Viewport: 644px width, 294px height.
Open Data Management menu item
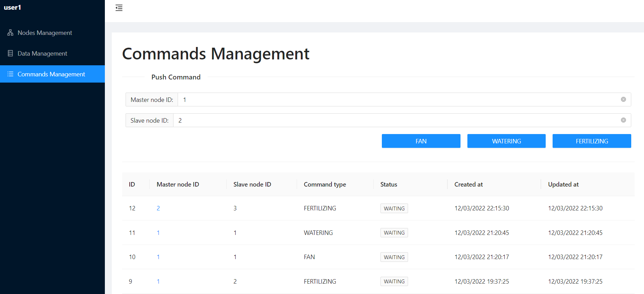52,53
